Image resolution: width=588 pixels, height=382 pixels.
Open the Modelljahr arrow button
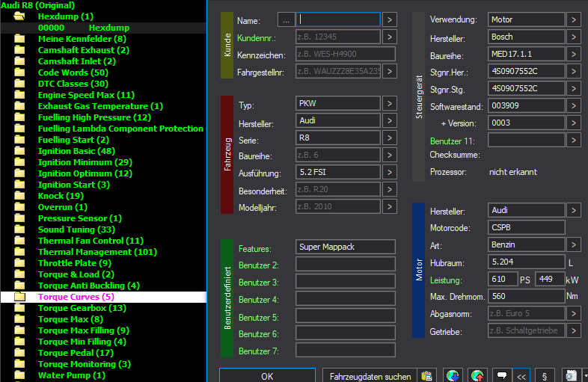[390, 206]
